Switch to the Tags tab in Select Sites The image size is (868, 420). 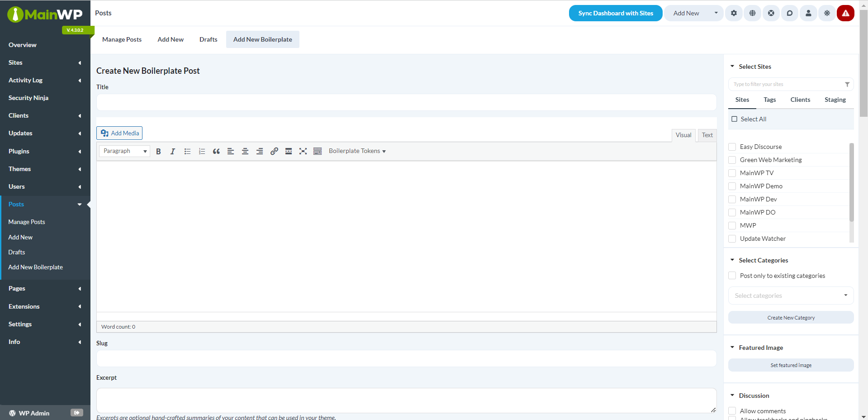pos(770,100)
